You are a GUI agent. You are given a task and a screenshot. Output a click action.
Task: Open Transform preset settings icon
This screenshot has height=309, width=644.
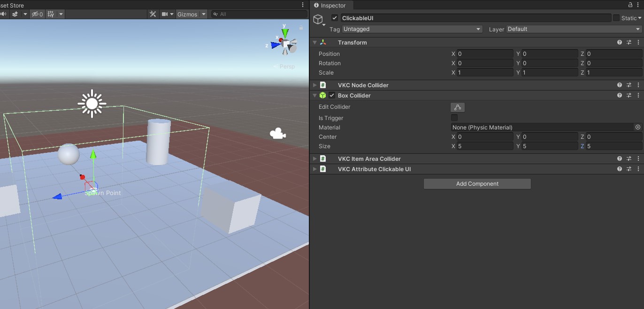click(x=629, y=42)
